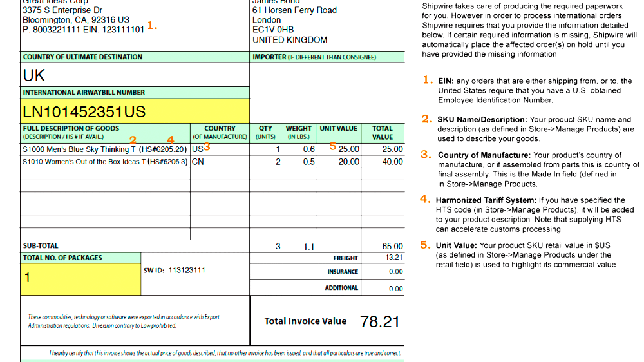The width and height of the screenshot is (644, 362).
Task: Click the Harmonized Tariff System explanation heading
Action: (486, 200)
